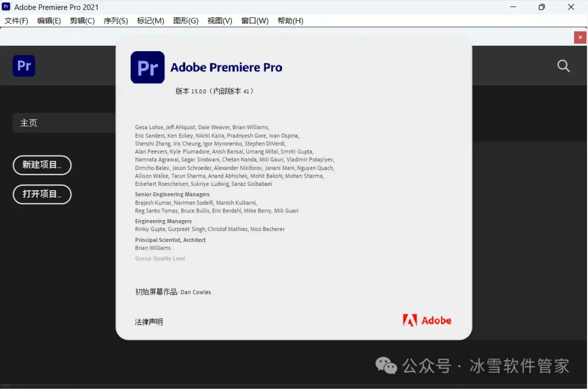Open the 帮助(H) menu
The image size is (588, 389).
(x=290, y=21)
